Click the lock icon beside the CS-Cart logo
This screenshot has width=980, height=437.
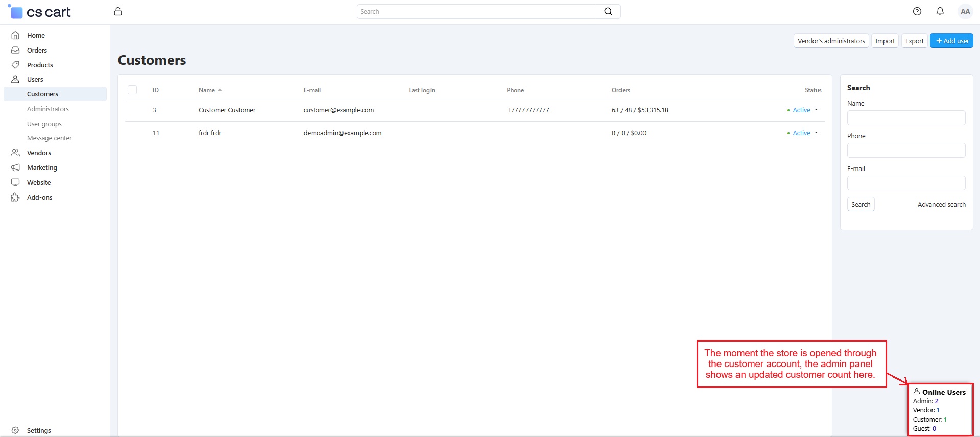pyautogui.click(x=118, y=12)
